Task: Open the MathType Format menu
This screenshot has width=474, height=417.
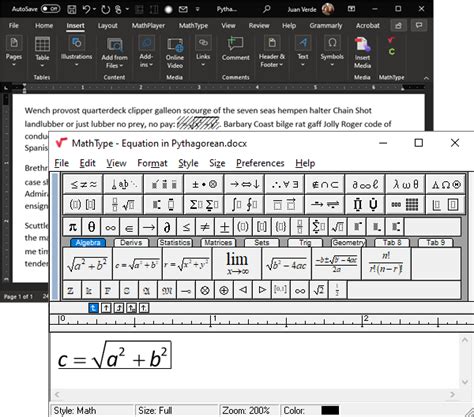Action: 152,163
